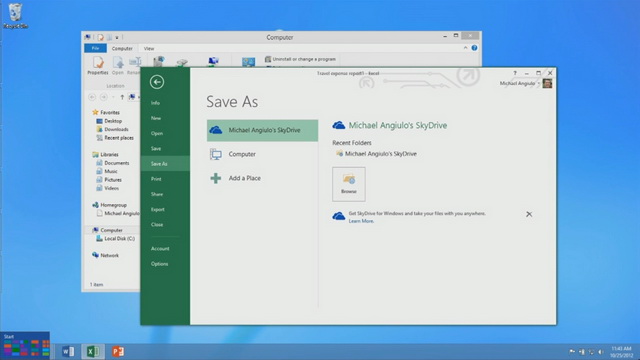Open the Videos library
This screenshot has height=360, width=640.
(108, 188)
